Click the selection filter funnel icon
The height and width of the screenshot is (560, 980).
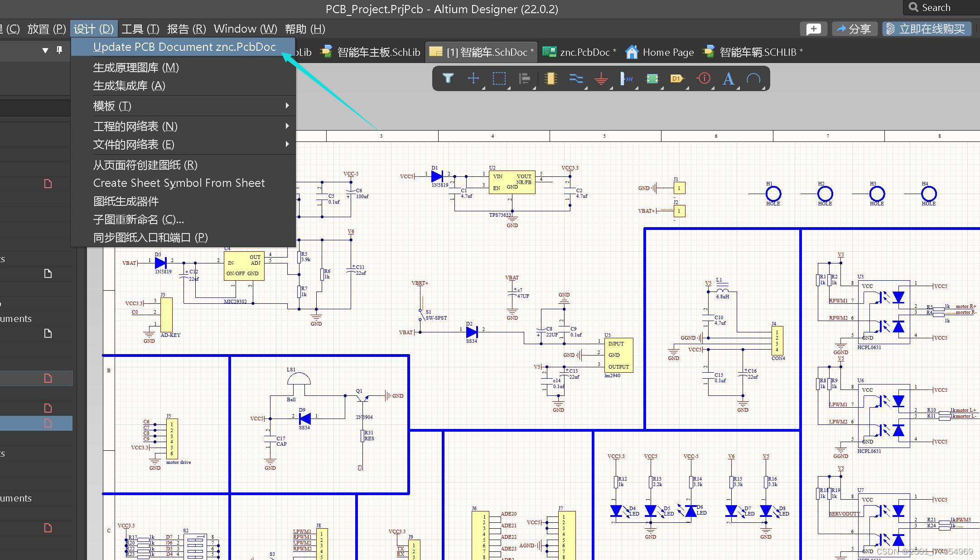pos(448,78)
